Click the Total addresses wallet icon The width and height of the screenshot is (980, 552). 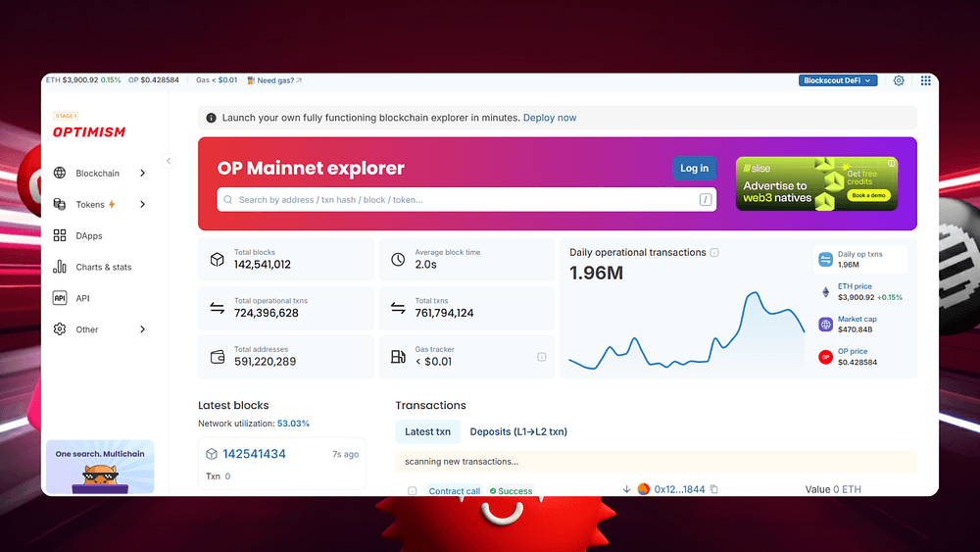click(217, 357)
